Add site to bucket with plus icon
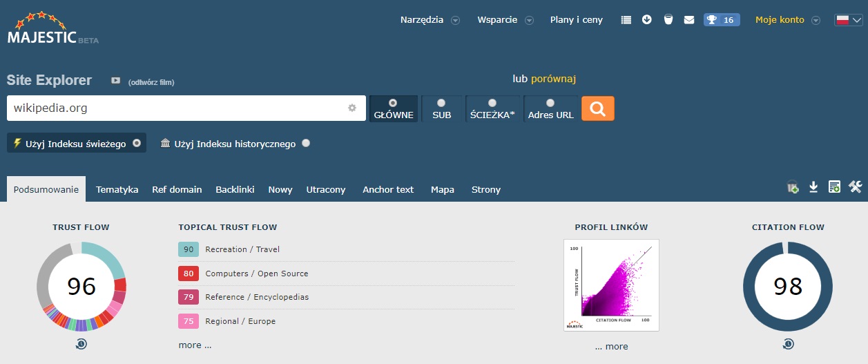 (x=793, y=187)
